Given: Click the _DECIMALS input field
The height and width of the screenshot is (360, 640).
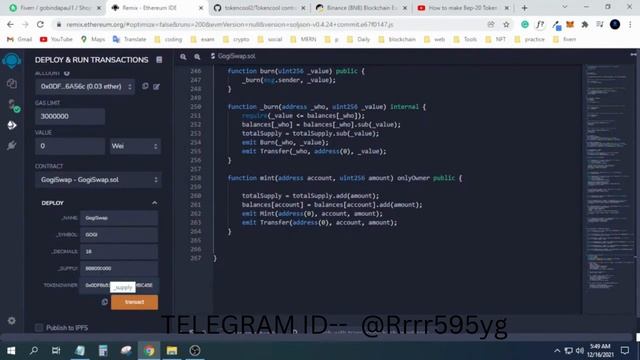Looking at the screenshot, I should coord(119,251).
